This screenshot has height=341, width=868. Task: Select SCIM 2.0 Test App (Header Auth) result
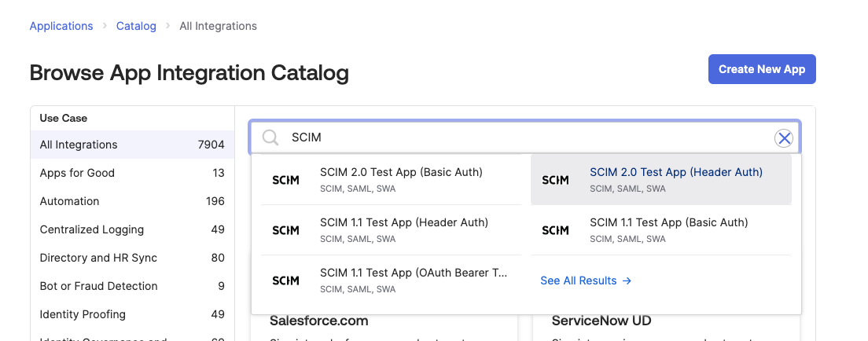tap(675, 172)
